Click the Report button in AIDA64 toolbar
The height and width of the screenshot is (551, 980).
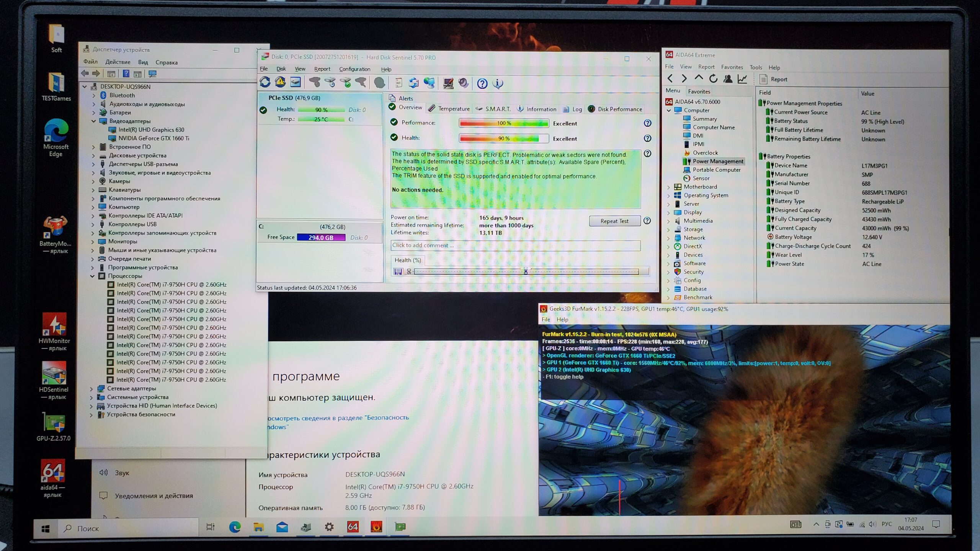pyautogui.click(x=774, y=79)
